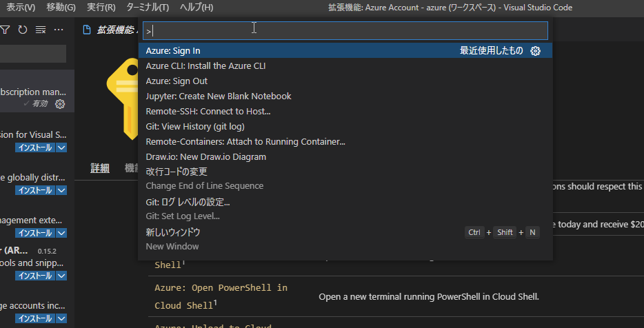The width and height of the screenshot is (644, 328).
Task: Choose Jupyter: Create New Blank Notebook
Action: [345, 96]
